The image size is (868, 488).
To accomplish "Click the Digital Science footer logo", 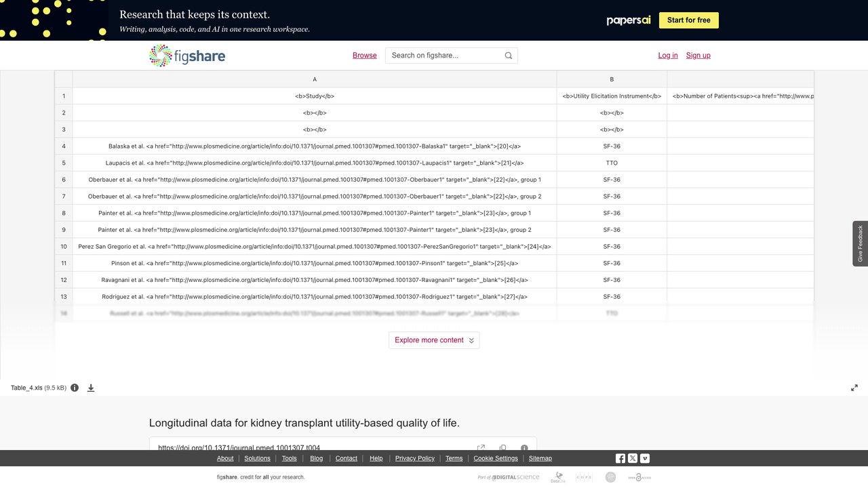I will tap(509, 477).
